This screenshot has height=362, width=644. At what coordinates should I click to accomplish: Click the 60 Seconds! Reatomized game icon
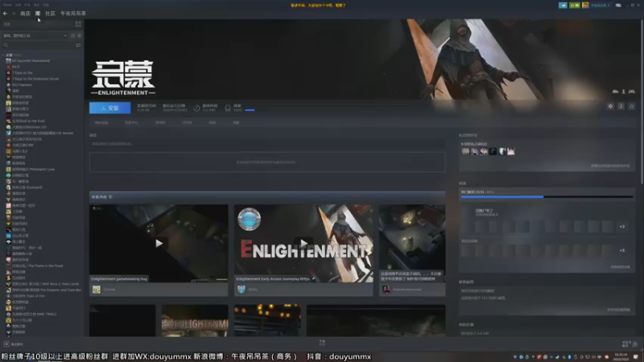tap(8, 60)
